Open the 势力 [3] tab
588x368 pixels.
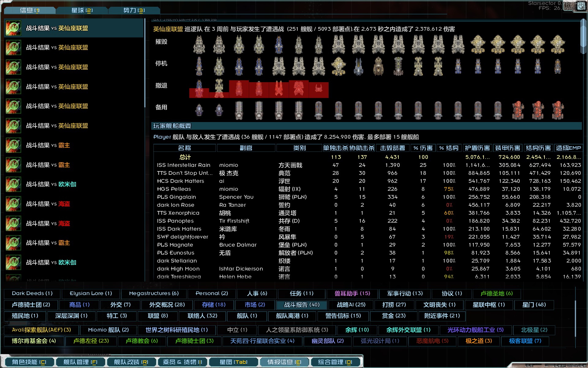coord(134,10)
